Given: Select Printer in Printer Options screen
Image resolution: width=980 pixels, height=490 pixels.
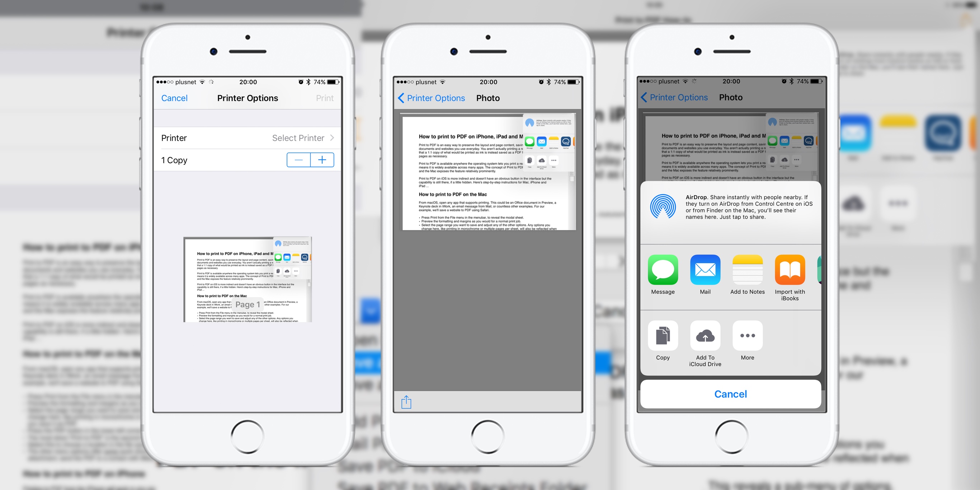Looking at the screenshot, I should tap(301, 138).
